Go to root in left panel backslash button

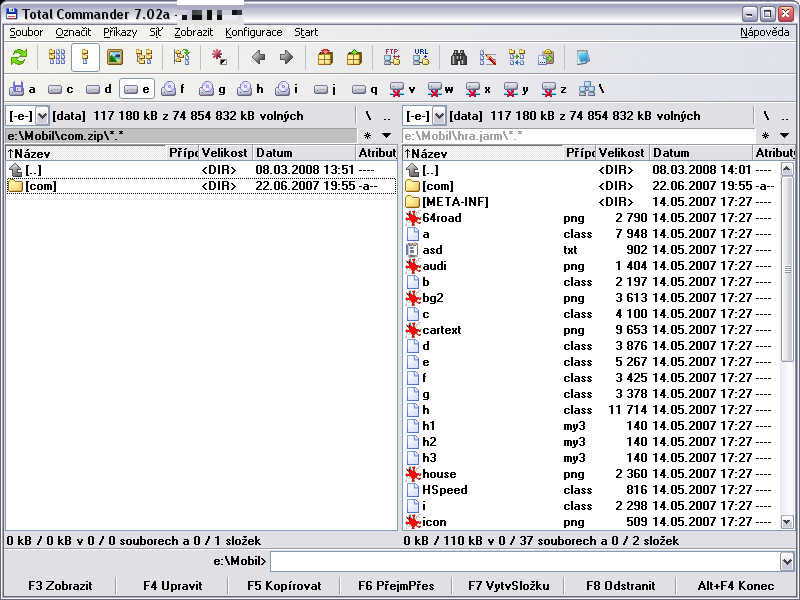(x=368, y=116)
